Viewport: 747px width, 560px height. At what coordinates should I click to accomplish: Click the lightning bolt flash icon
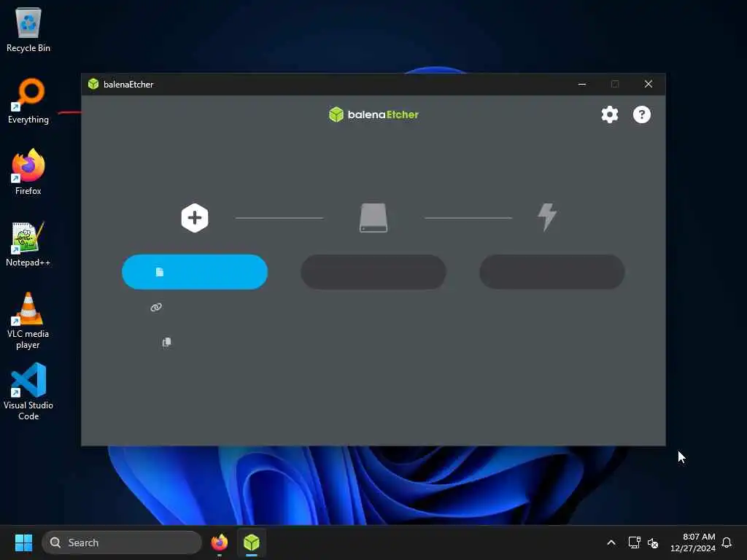pyautogui.click(x=547, y=217)
